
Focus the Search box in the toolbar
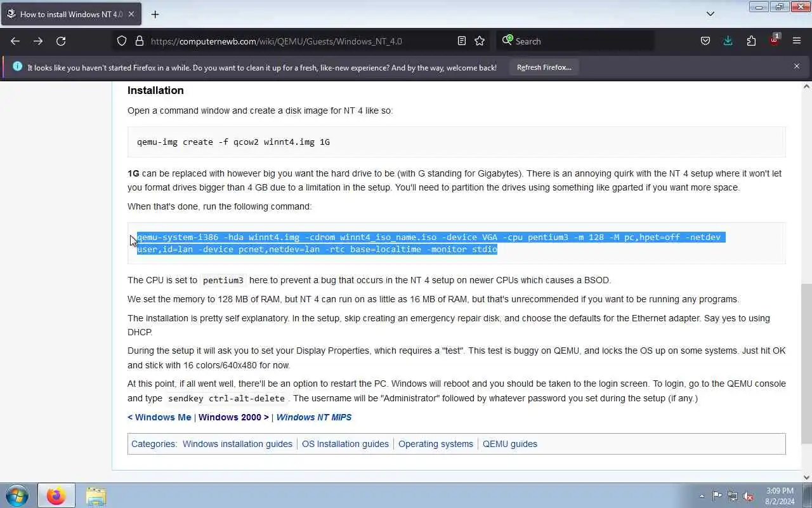574,41
